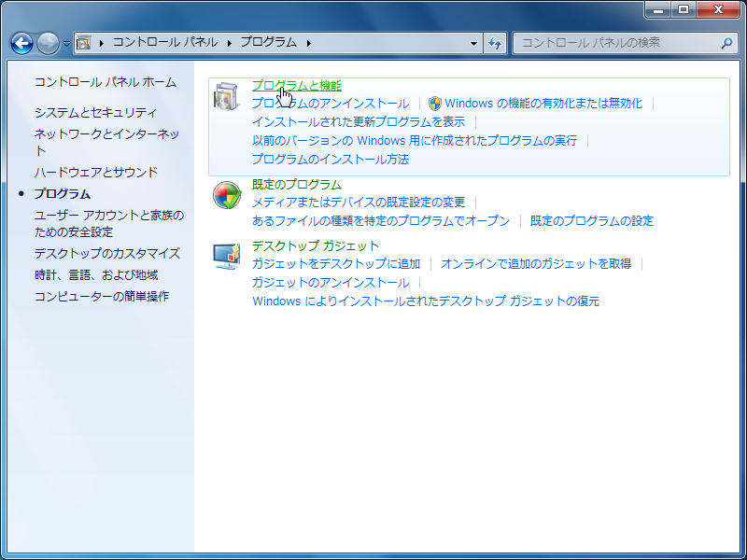Image resolution: width=747 pixels, height=560 pixels.
Task: Click プログラムのインストール方法 link
Action: point(331,159)
